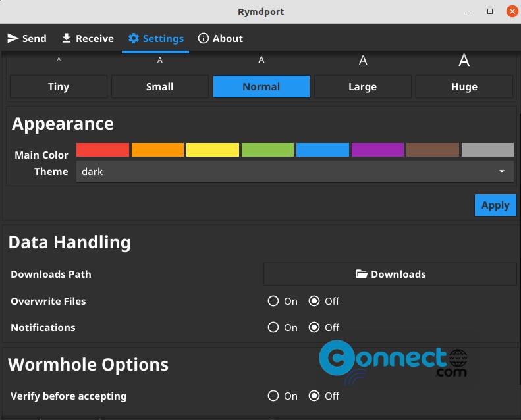This screenshot has width=521, height=420.
Task: Pick the brown main color swatch
Action: click(x=433, y=149)
